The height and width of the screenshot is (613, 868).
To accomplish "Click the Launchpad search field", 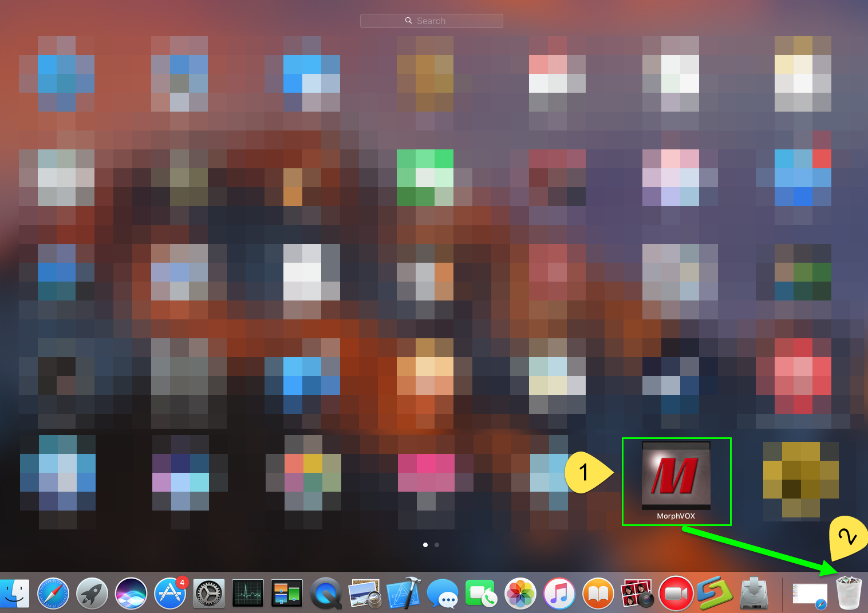I will point(431,21).
